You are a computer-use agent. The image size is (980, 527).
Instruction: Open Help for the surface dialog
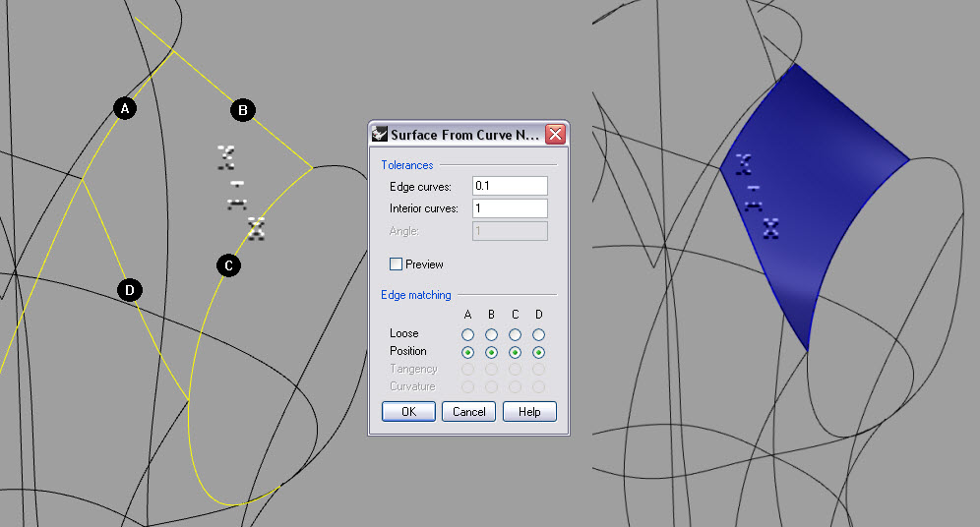[529, 412]
